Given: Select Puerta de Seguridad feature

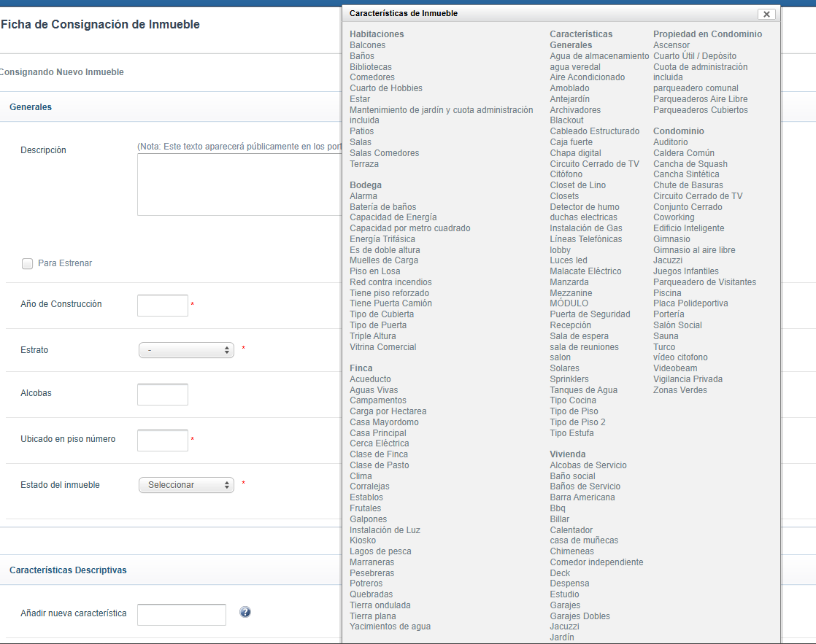Looking at the screenshot, I should 590,314.
